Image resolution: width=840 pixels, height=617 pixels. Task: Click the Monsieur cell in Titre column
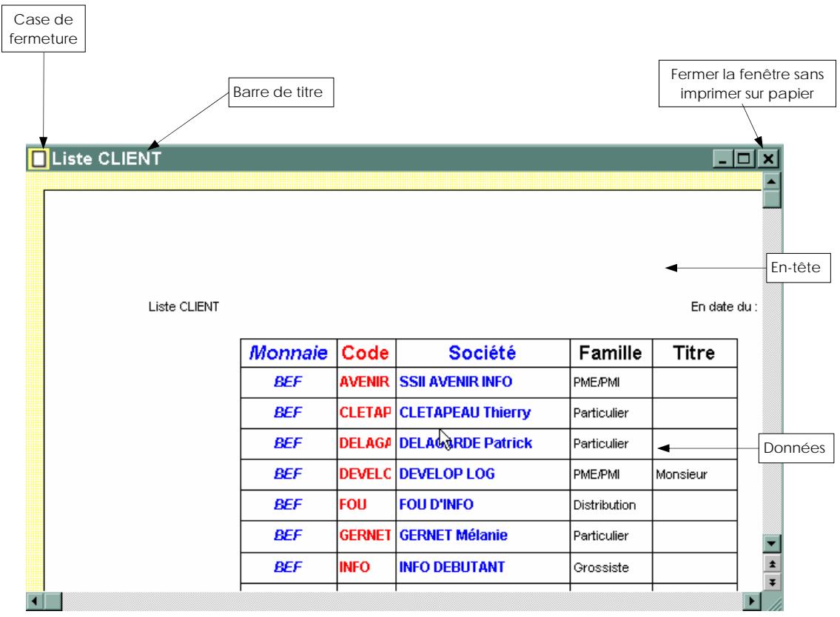(695, 474)
